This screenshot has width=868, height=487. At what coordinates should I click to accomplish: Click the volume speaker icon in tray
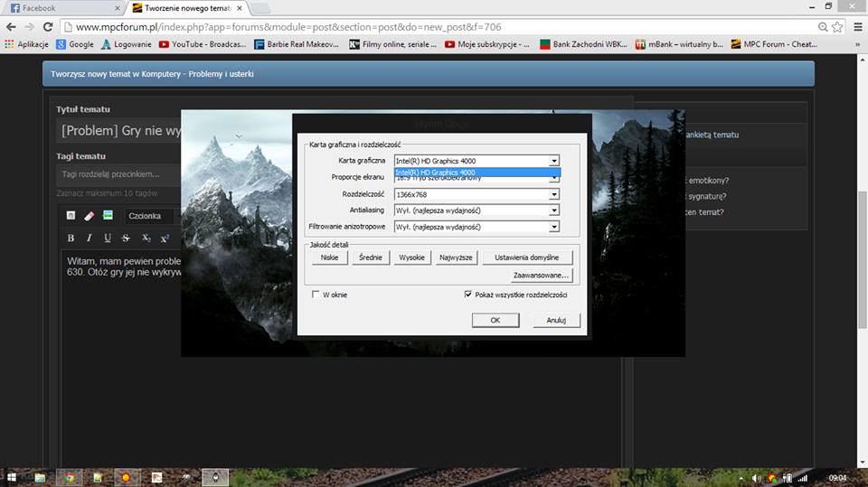(x=756, y=478)
